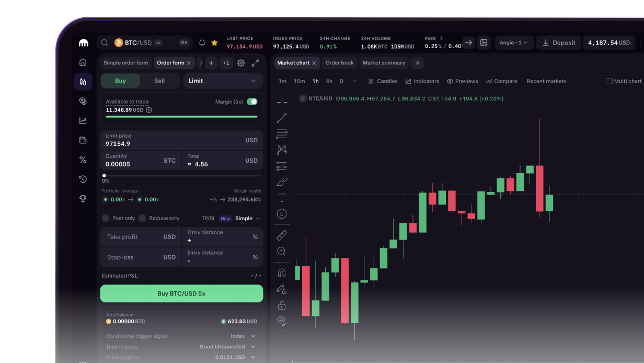Toggle the favorite star for BTC/USD
This screenshot has height=363, width=644.
214,43
